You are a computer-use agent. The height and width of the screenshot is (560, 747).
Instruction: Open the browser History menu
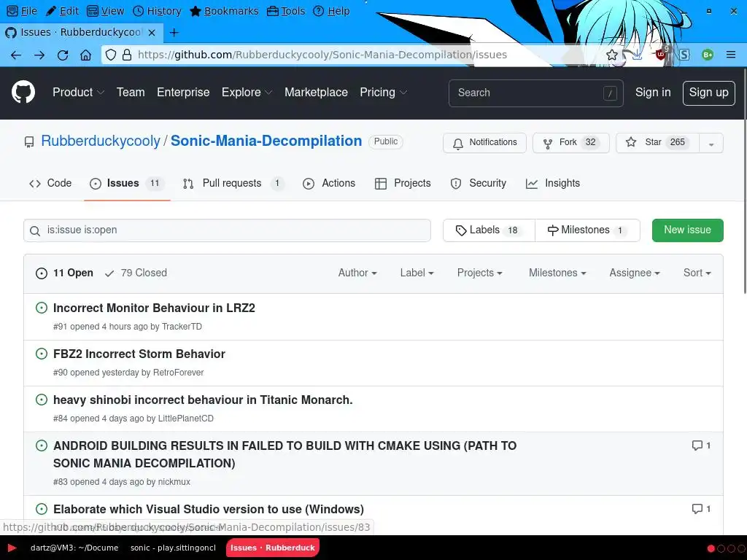(x=157, y=11)
